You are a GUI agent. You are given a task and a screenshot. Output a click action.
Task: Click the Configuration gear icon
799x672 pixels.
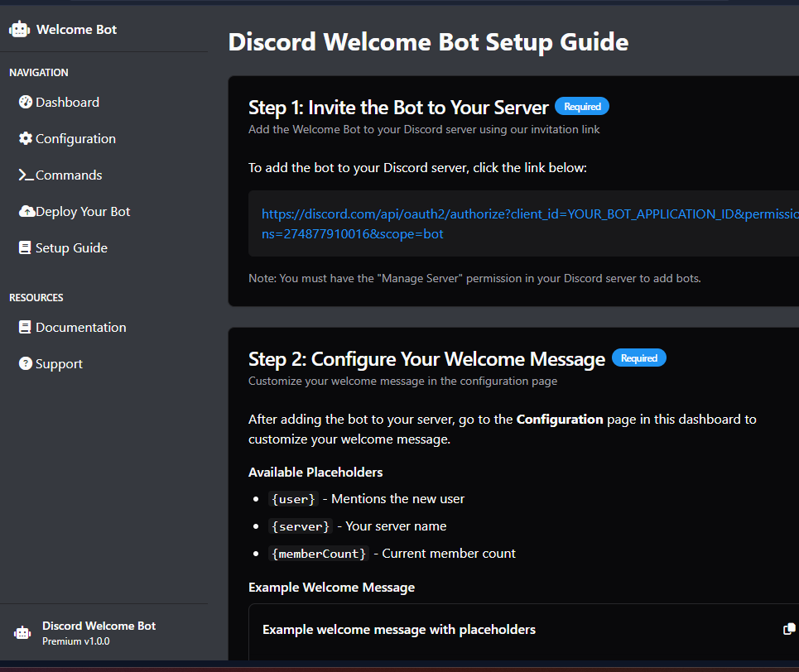point(26,138)
